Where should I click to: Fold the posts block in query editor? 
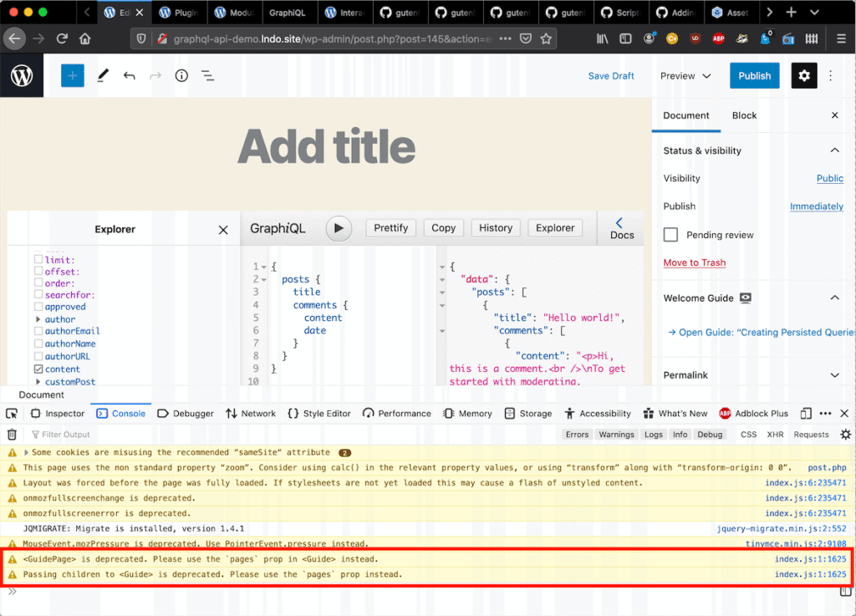pyautogui.click(x=264, y=280)
